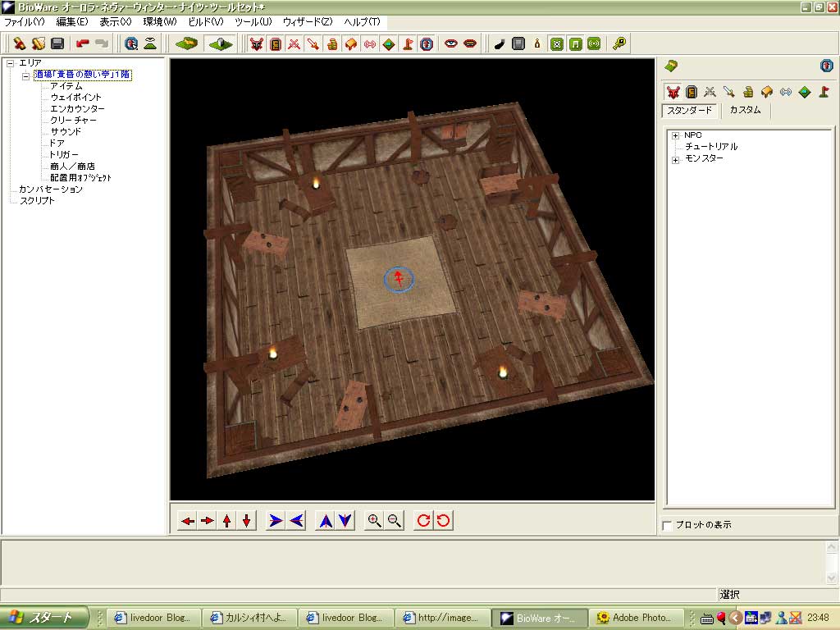Click the sound waves icon in main toolbar

[x=370, y=43]
